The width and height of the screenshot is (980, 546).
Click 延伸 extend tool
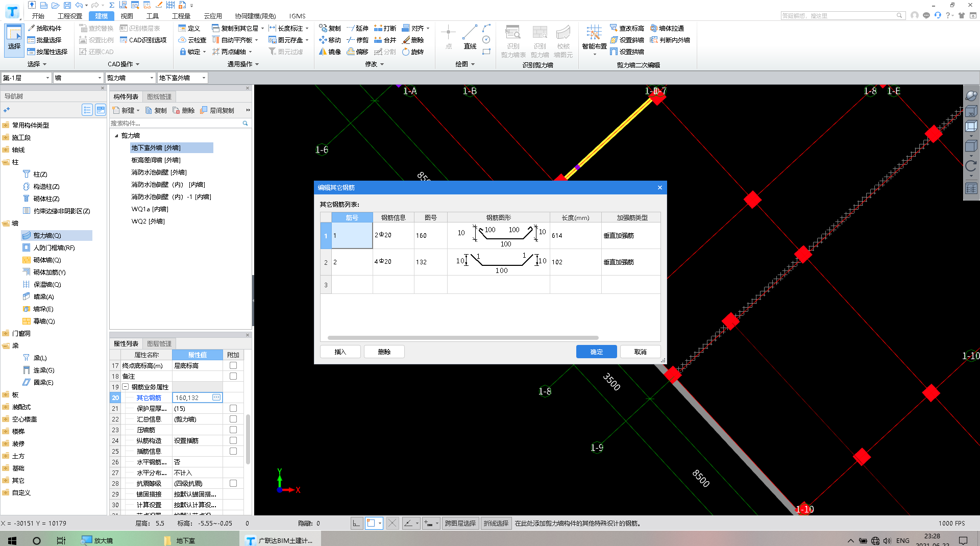(x=357, y=28)
